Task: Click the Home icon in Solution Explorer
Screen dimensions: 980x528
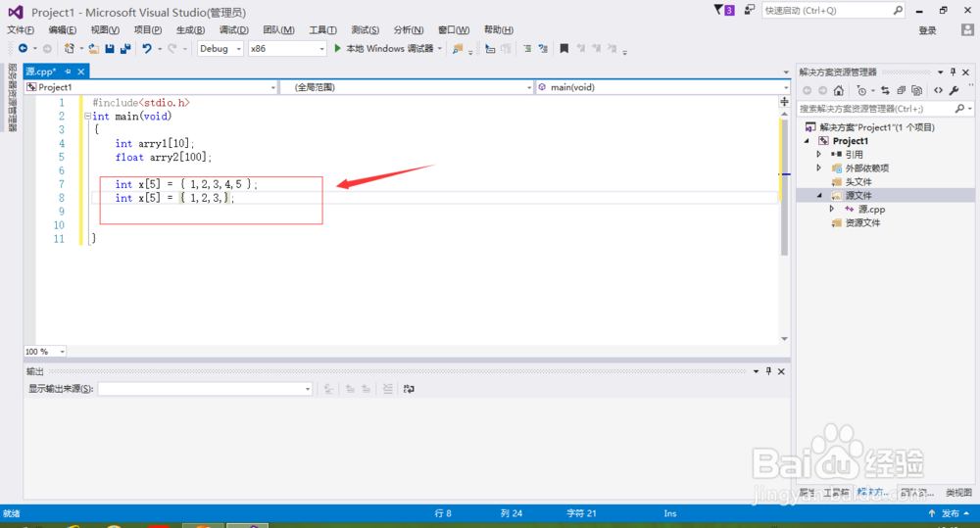Action: point(839,90)
